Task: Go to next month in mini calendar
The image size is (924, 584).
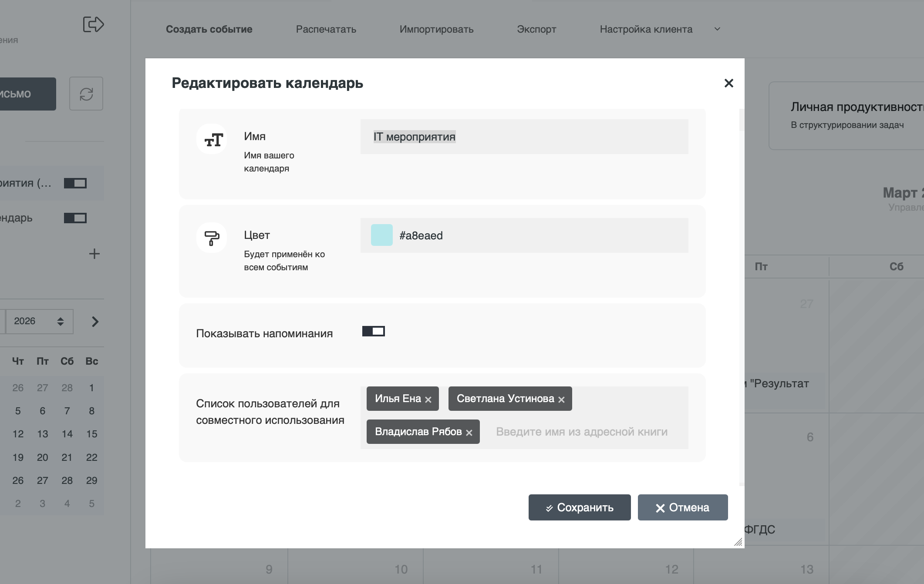Action: [x=95, y=322]
